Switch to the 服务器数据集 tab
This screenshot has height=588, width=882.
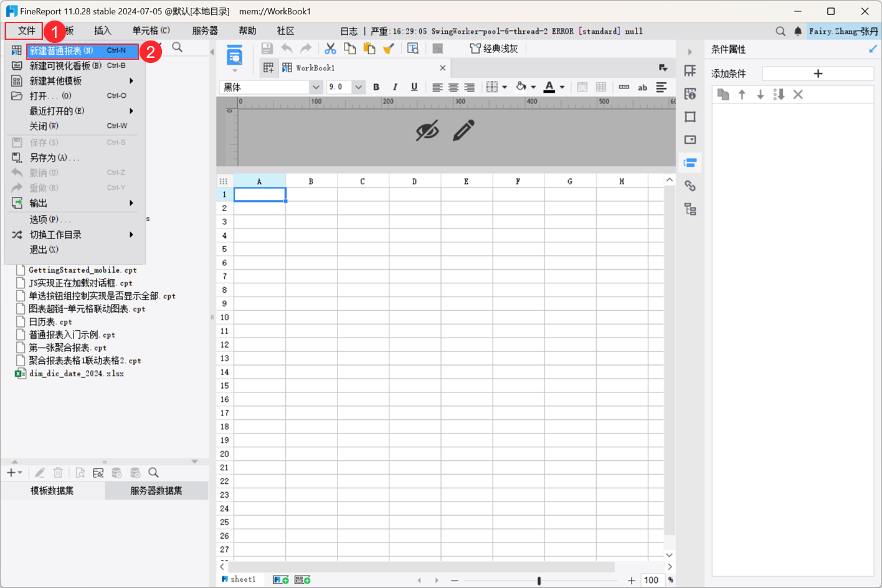tap(156, 491)
